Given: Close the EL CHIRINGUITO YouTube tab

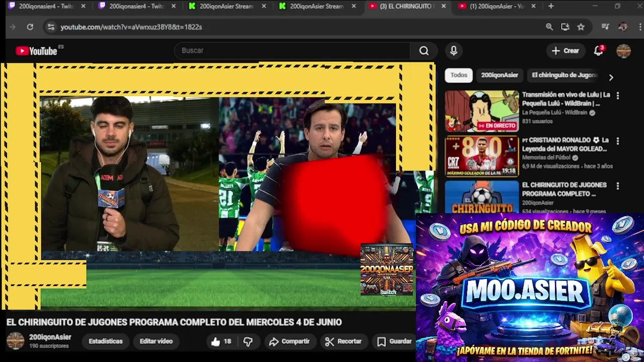Looking at the screenshot, I should click(443, 6).
